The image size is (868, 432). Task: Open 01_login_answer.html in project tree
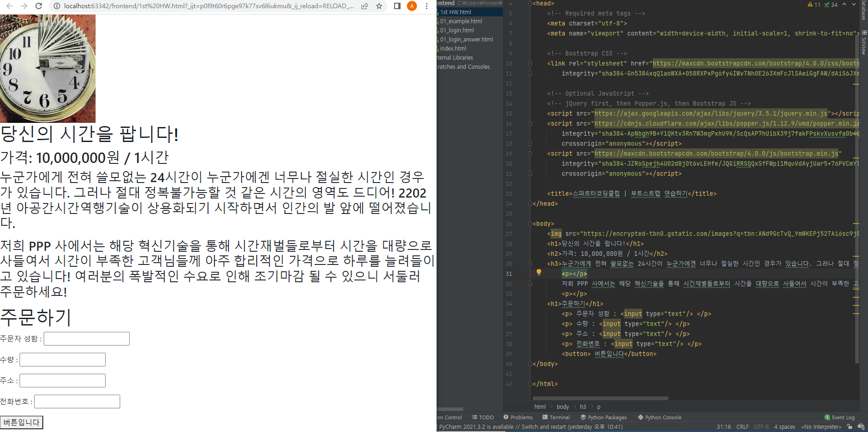pyautogui.click(x=466, y=40)
